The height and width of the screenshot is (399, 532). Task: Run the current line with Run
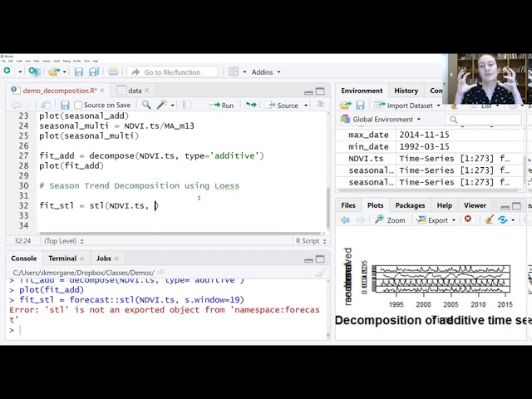221,106
